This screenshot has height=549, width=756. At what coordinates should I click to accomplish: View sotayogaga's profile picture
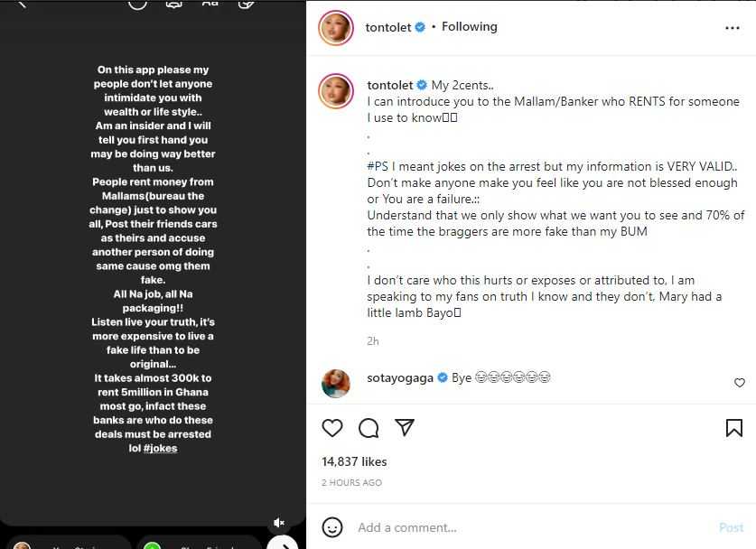pyautogui.click(x=336, y=384)
